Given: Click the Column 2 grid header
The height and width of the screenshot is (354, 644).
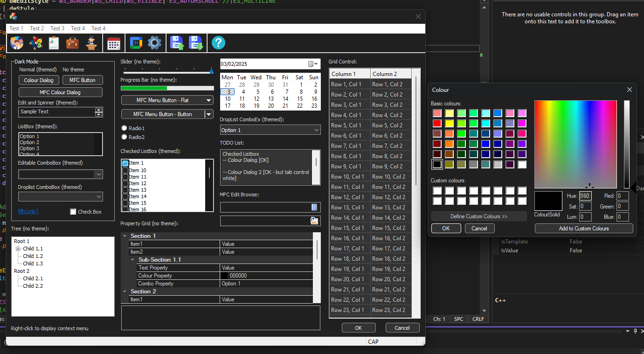Looking at the screenshot, I should [x=391, y=74].
